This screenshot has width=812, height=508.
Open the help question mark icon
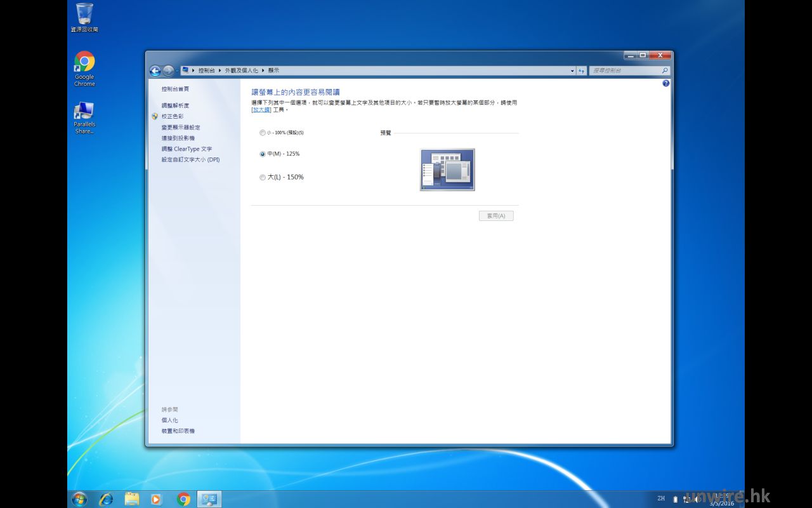(x=665, y=83)
